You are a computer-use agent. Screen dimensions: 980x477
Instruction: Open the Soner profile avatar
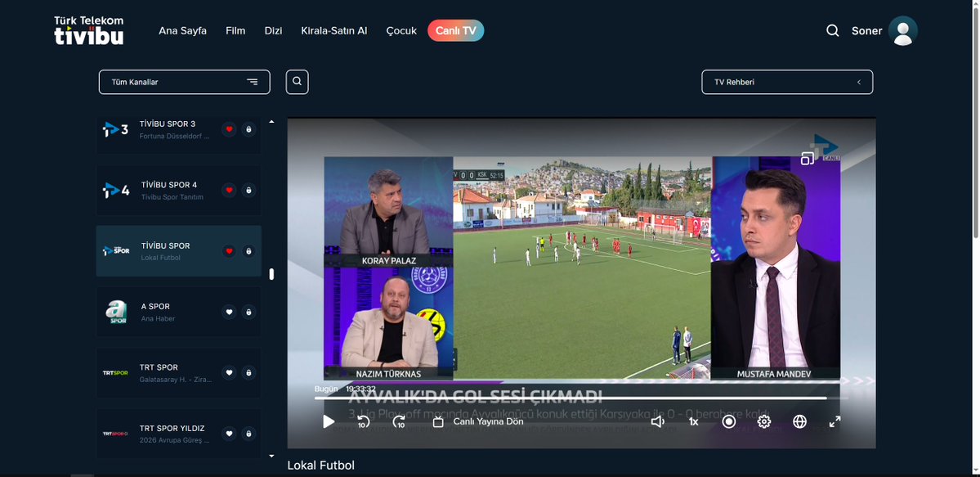(x=902, y=30)
